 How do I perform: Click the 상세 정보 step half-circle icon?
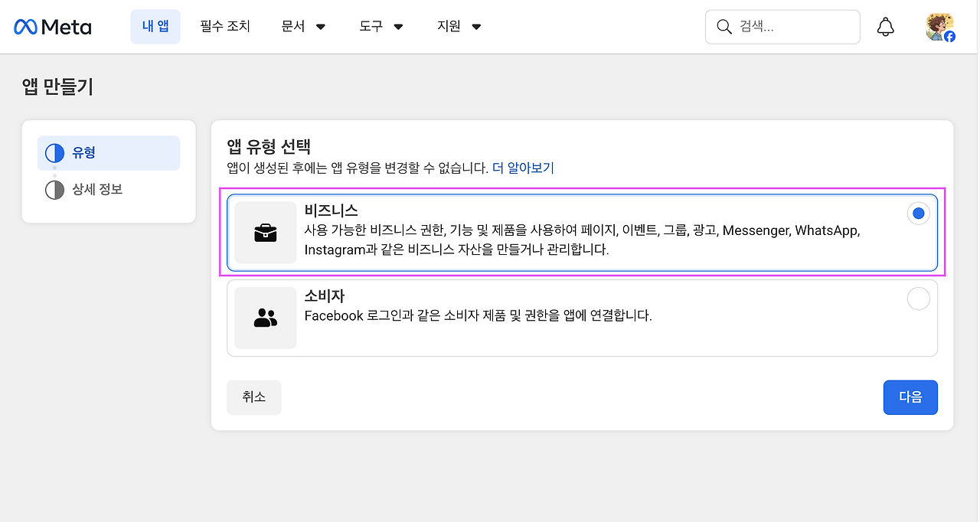(x=54, y=190)
